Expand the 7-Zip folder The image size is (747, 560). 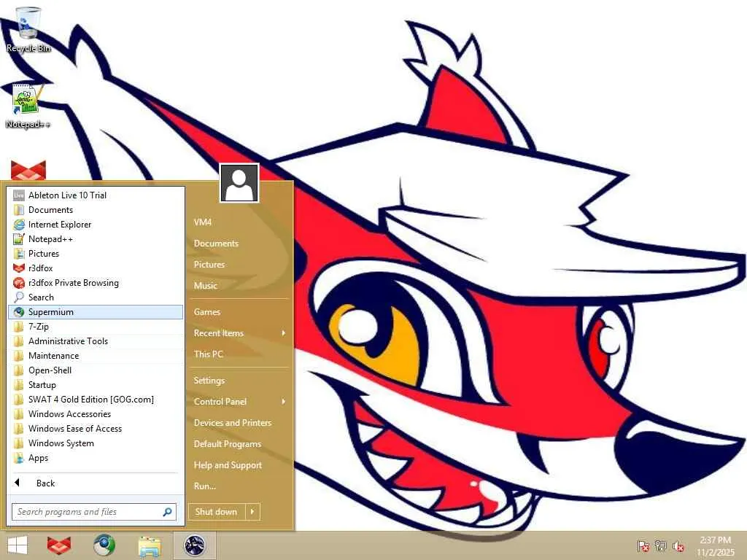tap(96, 327)
